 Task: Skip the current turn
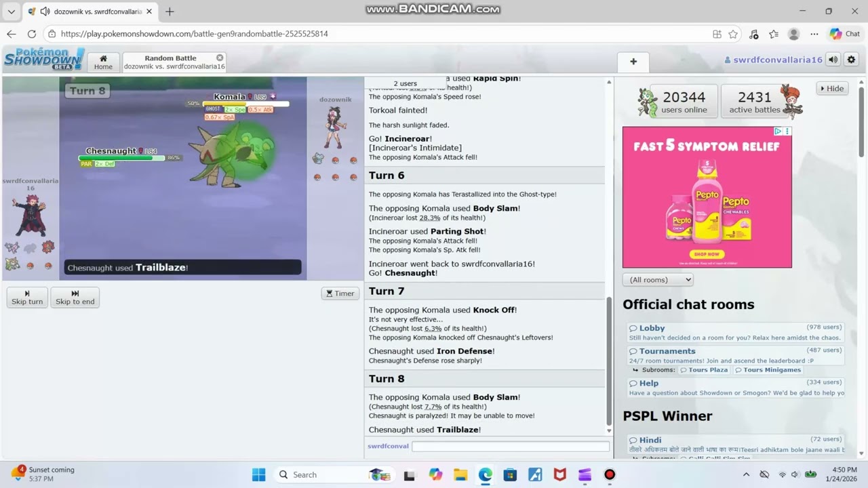[27, 298]
